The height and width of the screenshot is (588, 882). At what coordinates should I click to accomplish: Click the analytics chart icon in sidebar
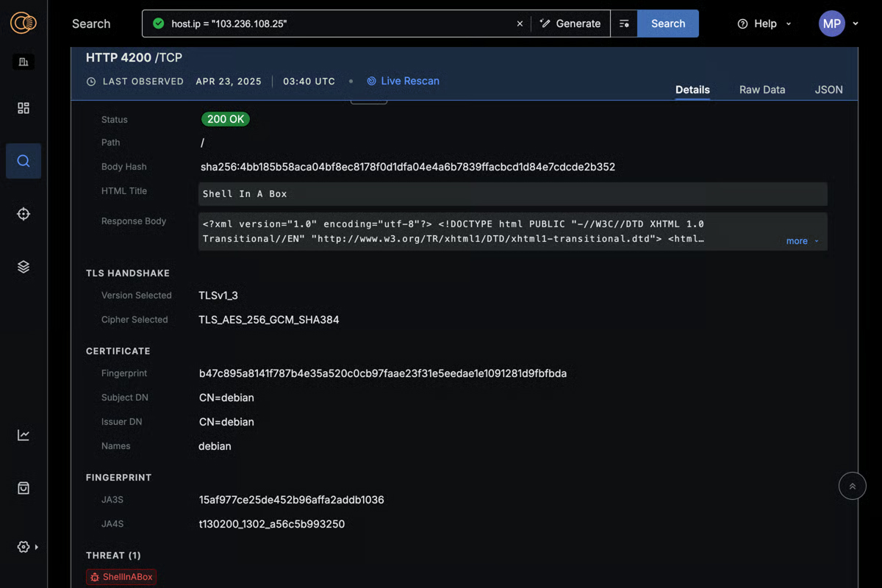(x=23, y=434)
